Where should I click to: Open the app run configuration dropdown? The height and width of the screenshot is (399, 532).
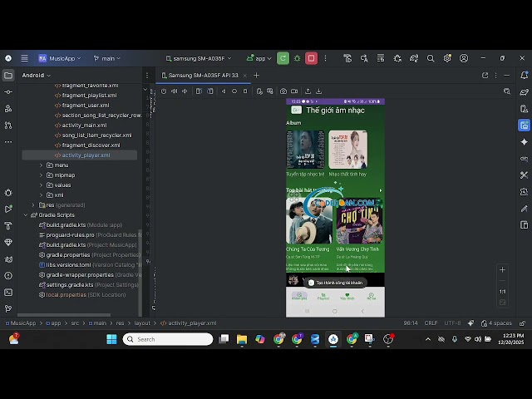pyautogui.click(x=259, y=58)
